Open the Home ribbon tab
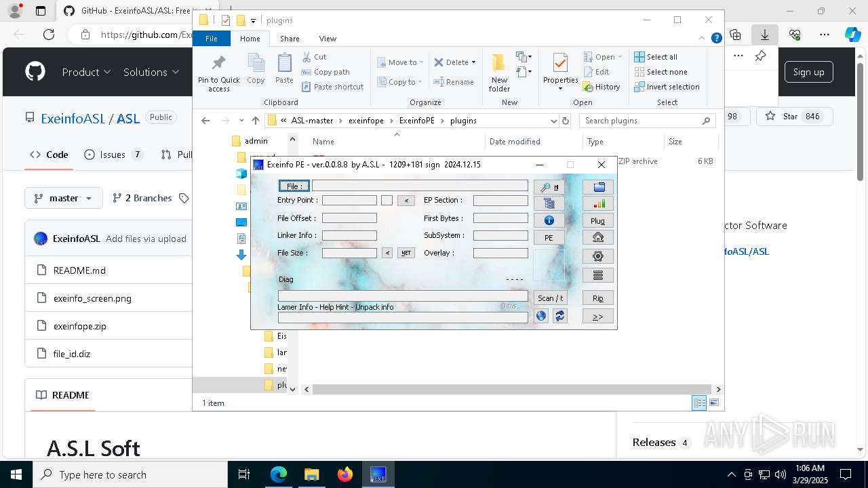The height and width of the screenshot is (488, 868). tap(250, 39)
